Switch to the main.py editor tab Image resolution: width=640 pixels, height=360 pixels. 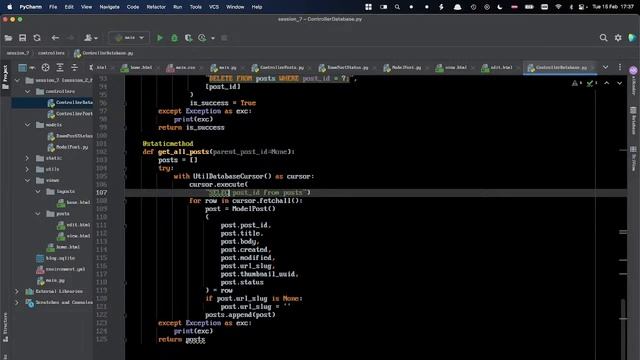pyautogui.click(x=224, y=67)
